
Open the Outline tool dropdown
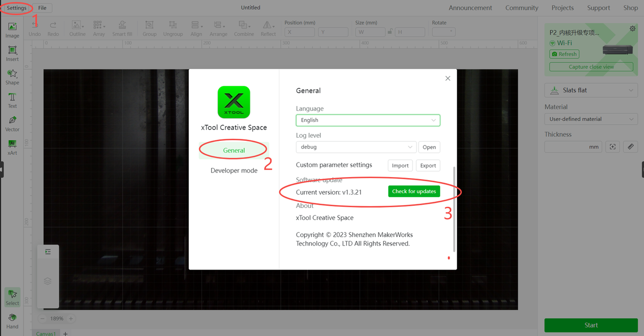(x=77, y=28)
